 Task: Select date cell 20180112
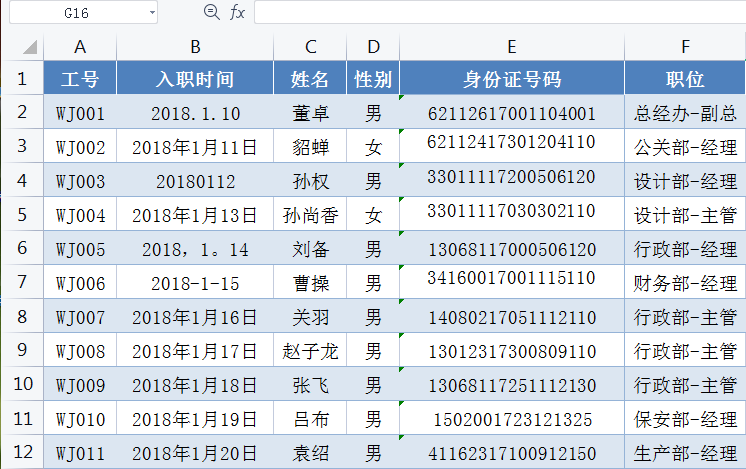[x=195, y=180]
